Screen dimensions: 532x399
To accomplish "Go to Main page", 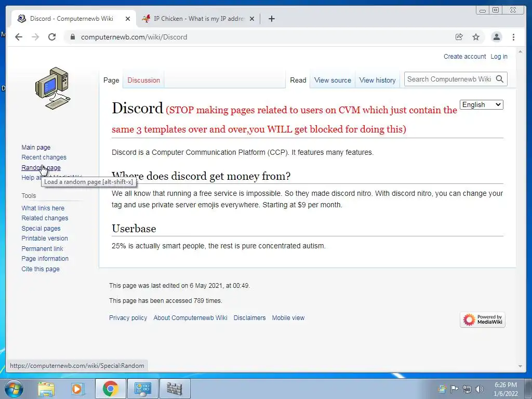I will (x=36, y=147).
